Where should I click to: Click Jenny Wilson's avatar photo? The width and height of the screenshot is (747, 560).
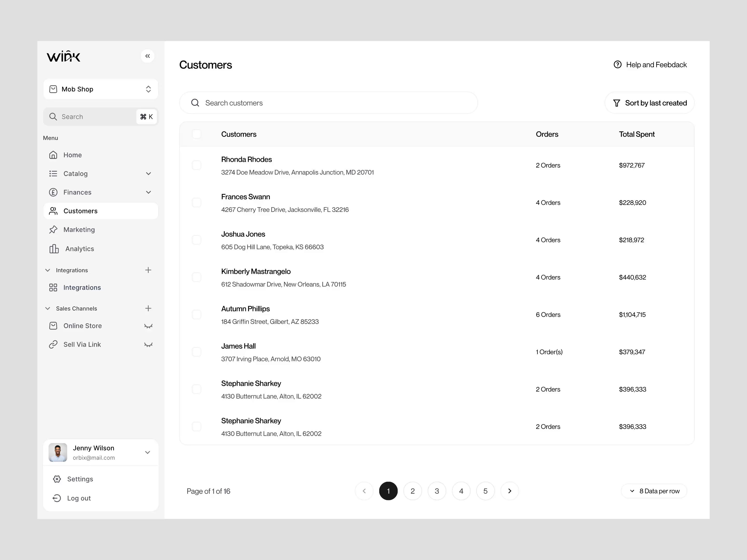(x=58, y=452)
